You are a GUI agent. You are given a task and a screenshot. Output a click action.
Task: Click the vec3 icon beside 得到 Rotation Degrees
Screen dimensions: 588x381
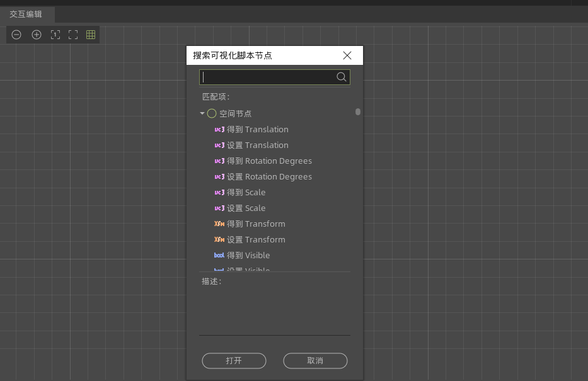point(219,161)
